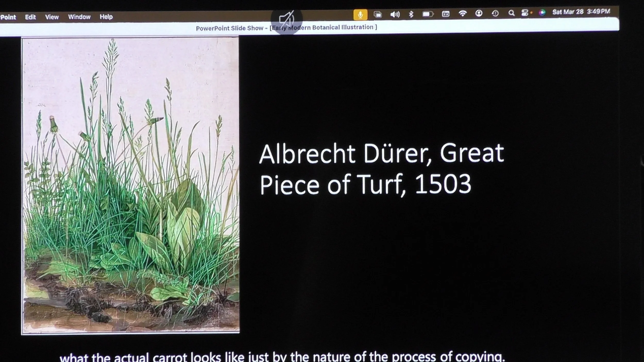Click the Great Piece of Turf painting
The height and width of the screenshot is (362, 644).
[x=130, y=185]
